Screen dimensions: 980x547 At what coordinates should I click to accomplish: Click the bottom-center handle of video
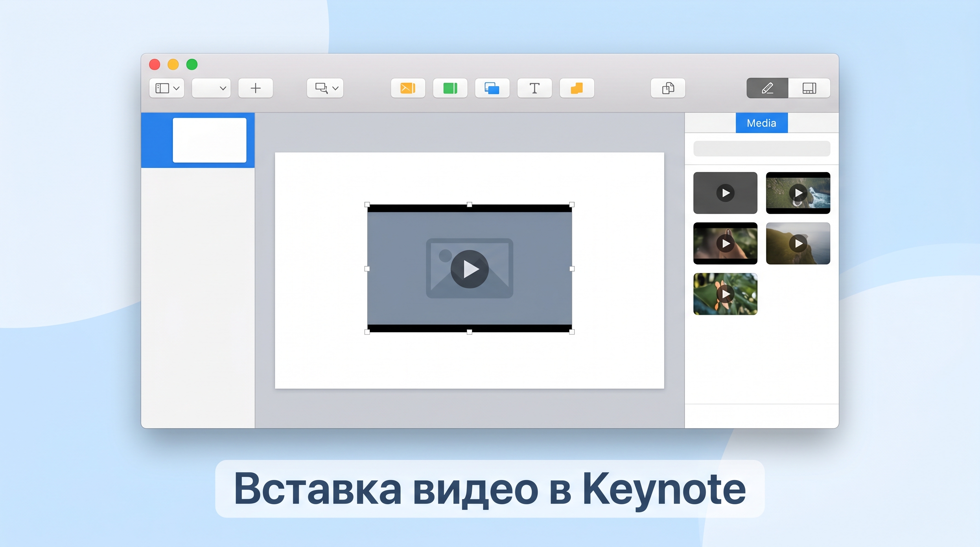tap(469, 332)
